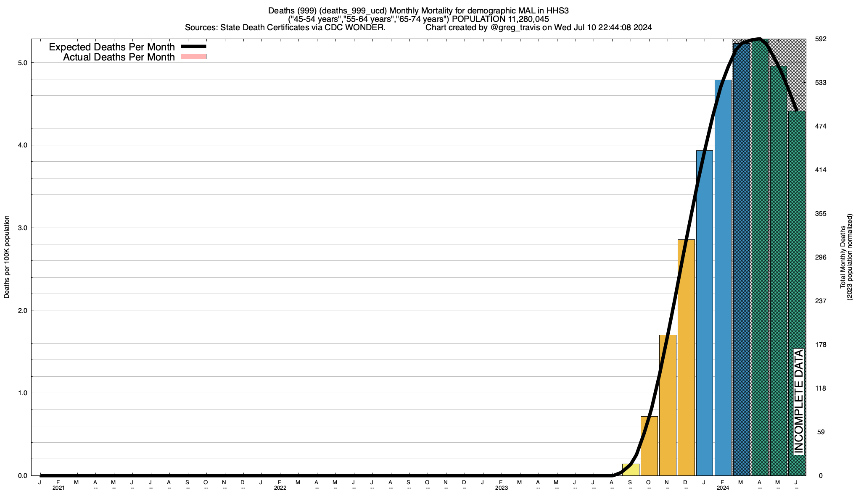861x504 pixels.
Task: Click the 'F' month label above 2022
Action: point(280,482)
